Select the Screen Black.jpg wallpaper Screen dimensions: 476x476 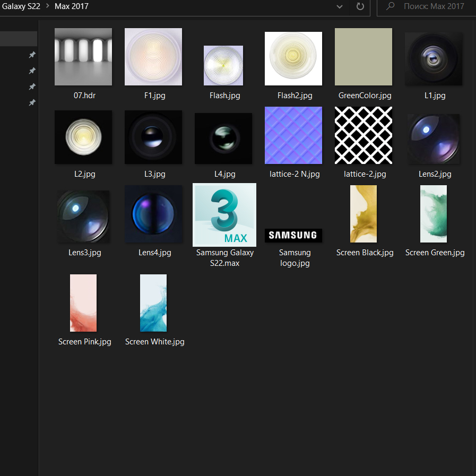pyautogui.click(x=364, y=214)
